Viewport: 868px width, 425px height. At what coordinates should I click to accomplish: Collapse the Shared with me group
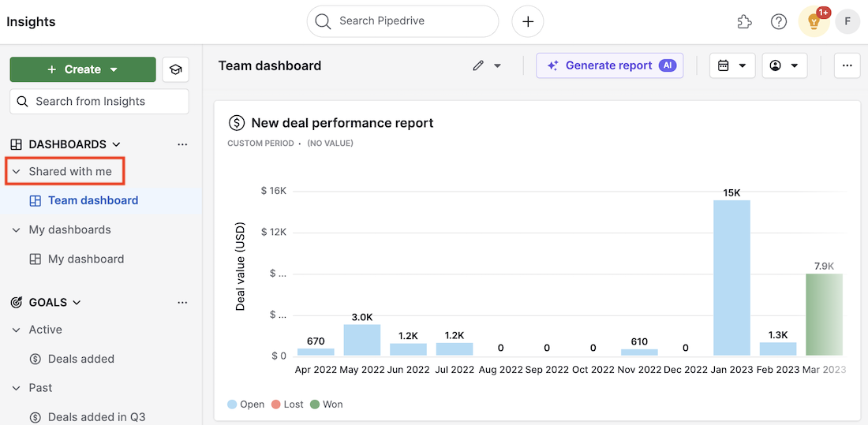16,172
